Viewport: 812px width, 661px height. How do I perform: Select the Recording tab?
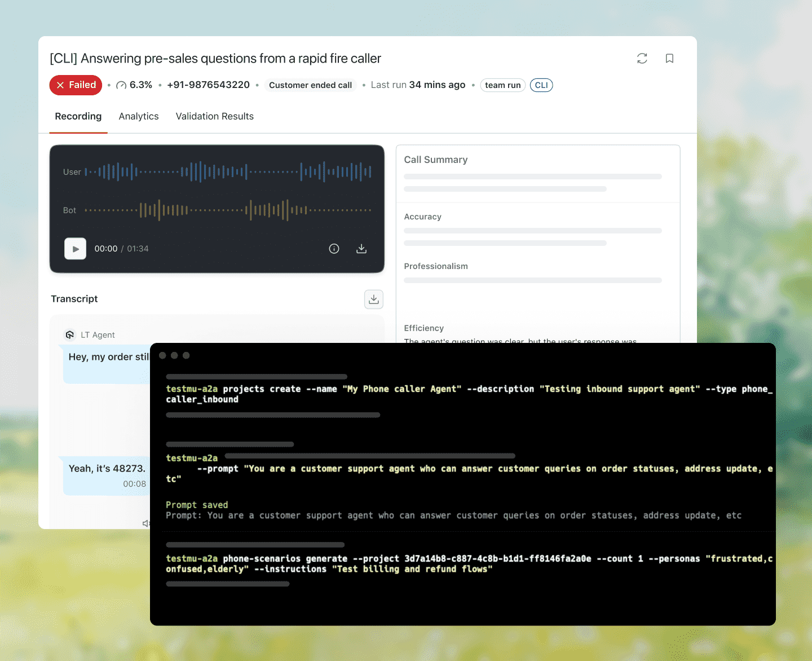(x=78, y=116)
